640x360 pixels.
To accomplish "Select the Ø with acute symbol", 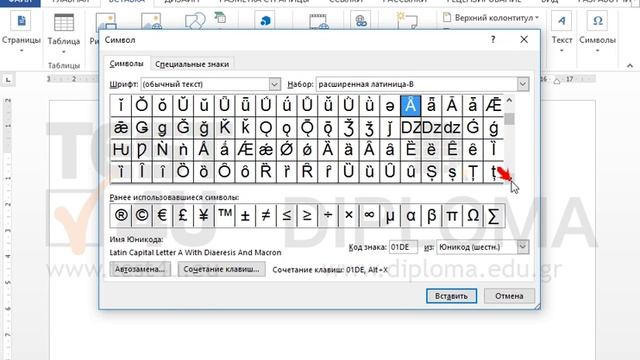I will point(287,150).
